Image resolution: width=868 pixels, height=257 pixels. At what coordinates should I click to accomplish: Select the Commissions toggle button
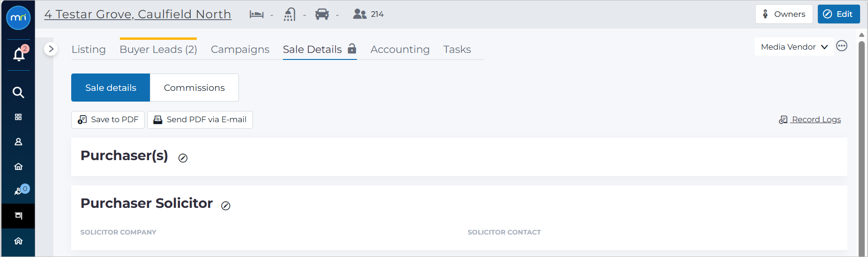tap(194, 88)
